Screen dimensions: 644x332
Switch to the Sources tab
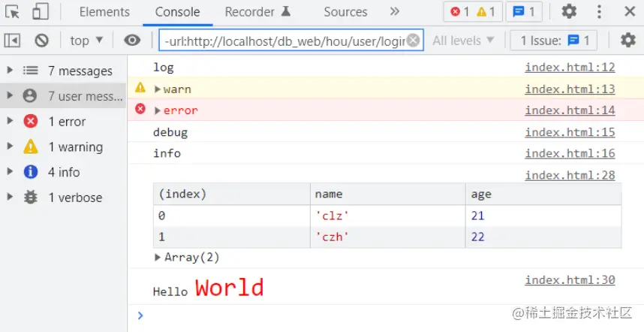[345, 12]
